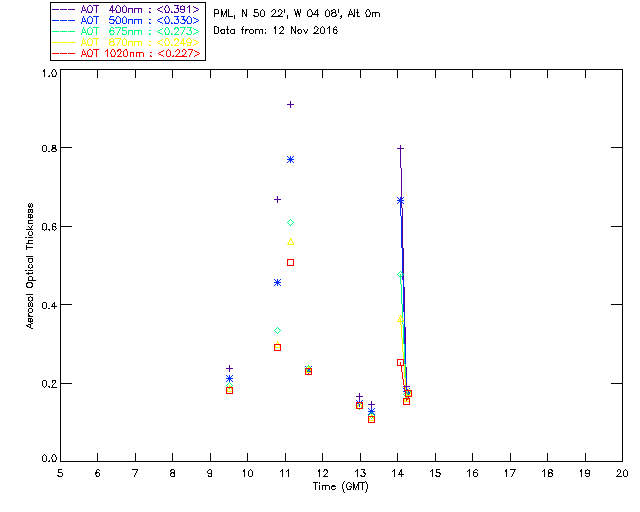Click the highest green diamond data marker
Image resolution: width=640 pixels, height=512 pixels.
click(290, 223)
